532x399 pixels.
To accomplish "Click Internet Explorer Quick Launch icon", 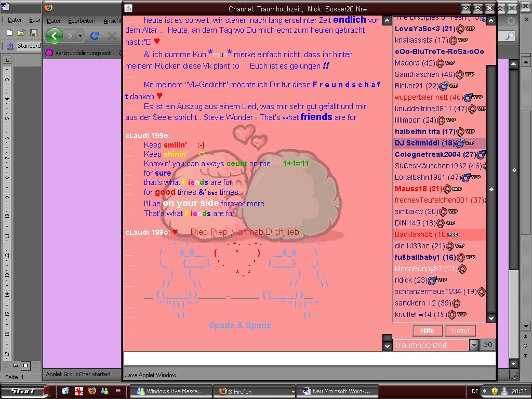I will click(x=65, y=391).
